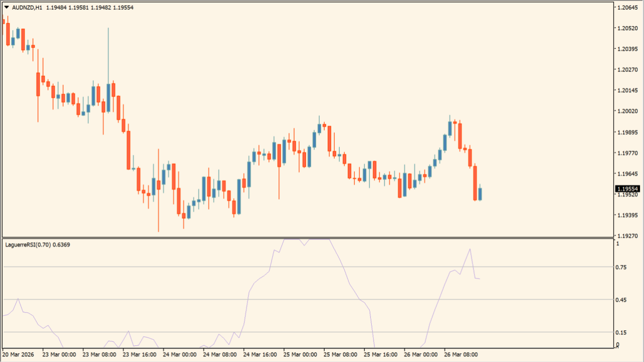Click the 0.45 level label on indicator scale

pyautogui.click(x=622, y=300)
